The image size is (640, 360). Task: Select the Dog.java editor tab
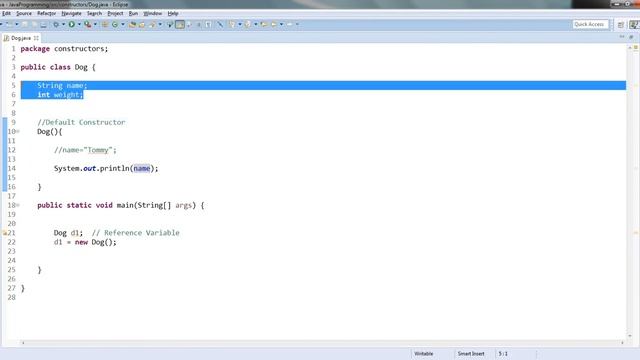(x=20, y=38)
